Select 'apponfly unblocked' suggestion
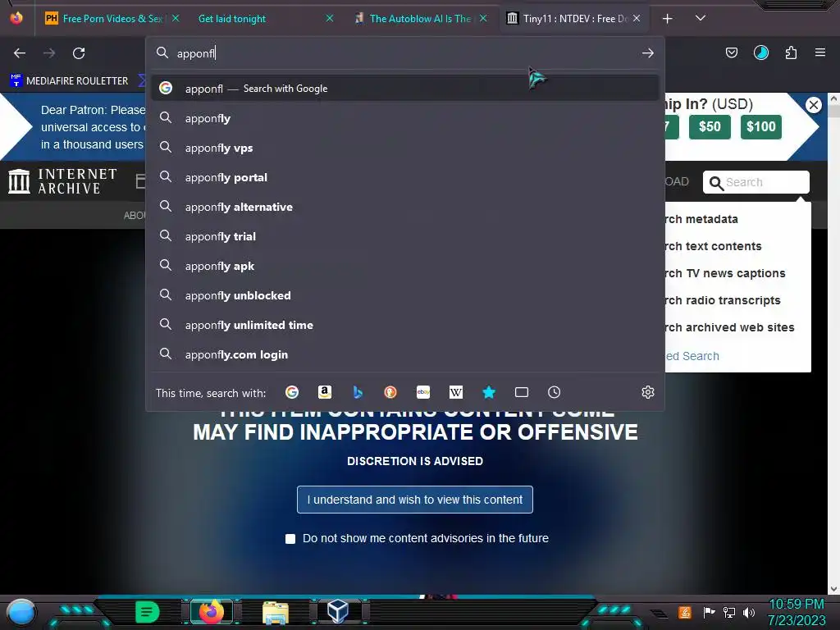 (405, 295)
